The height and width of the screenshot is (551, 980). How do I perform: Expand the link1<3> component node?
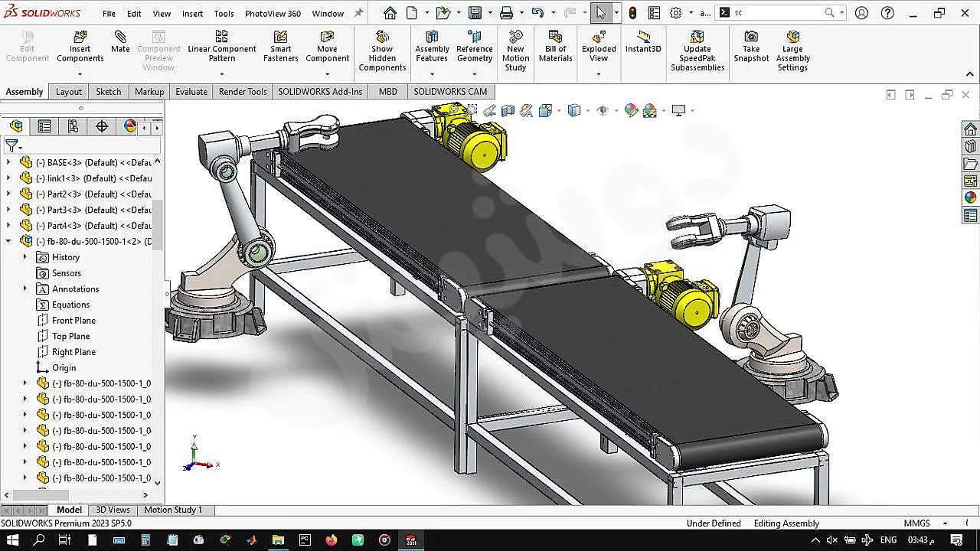(x=8, y=178)
